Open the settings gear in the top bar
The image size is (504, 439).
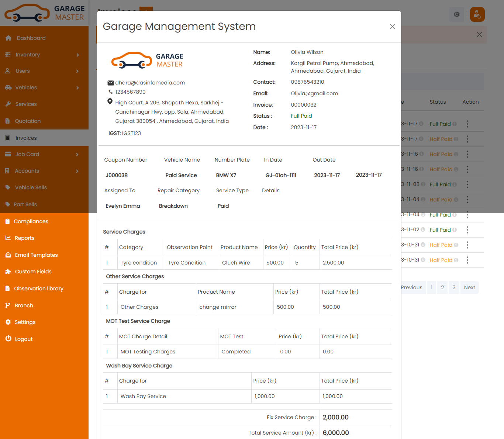(x=456, y=14)
